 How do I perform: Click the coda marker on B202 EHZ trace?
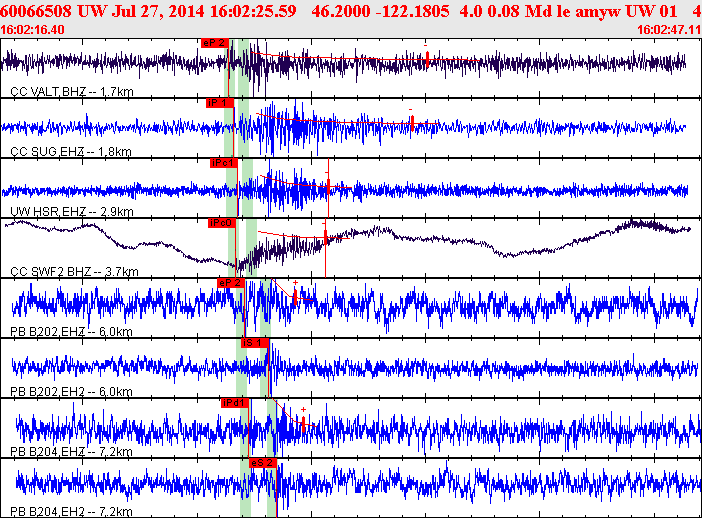pos(295,297)
